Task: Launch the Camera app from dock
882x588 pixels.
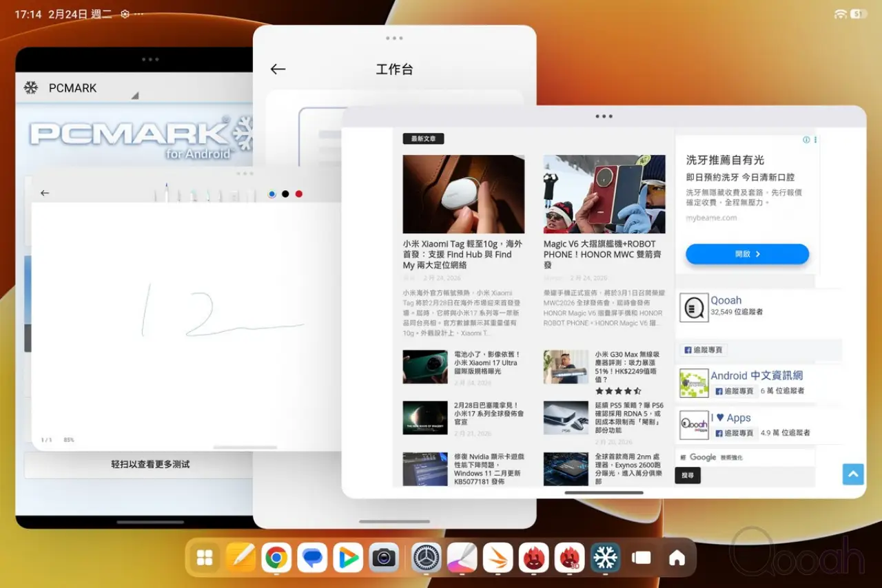Action: point(384,558)
